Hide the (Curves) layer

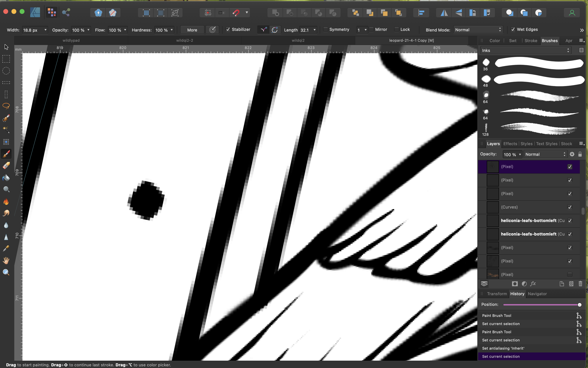(x=570, y=207)
